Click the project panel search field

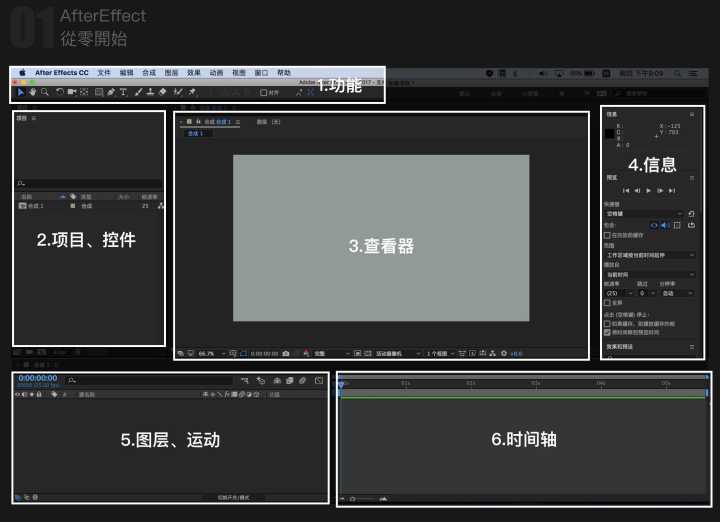click(x=90, y=183)
